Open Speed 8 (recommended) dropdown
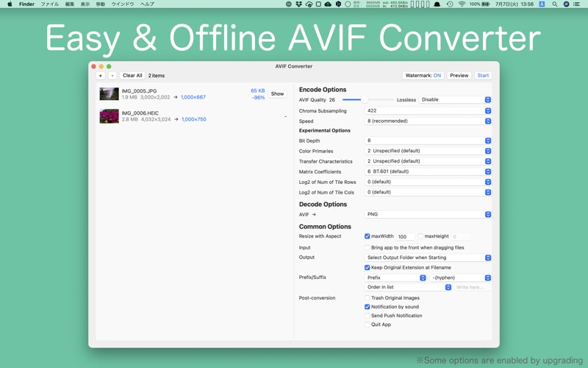Screen dimensions: 588x368 click(428, 121)
